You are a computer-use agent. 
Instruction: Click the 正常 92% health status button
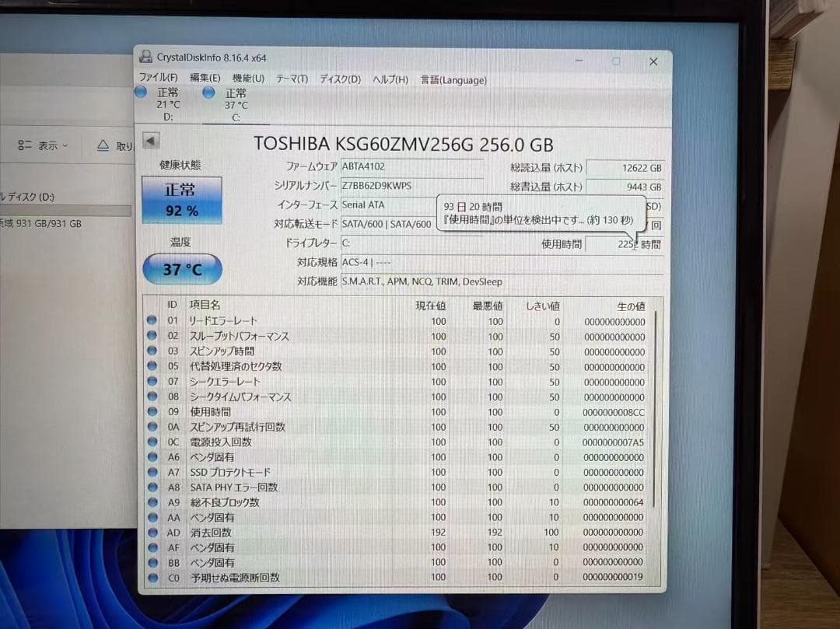pyautogui.click(x=181, y=199)
